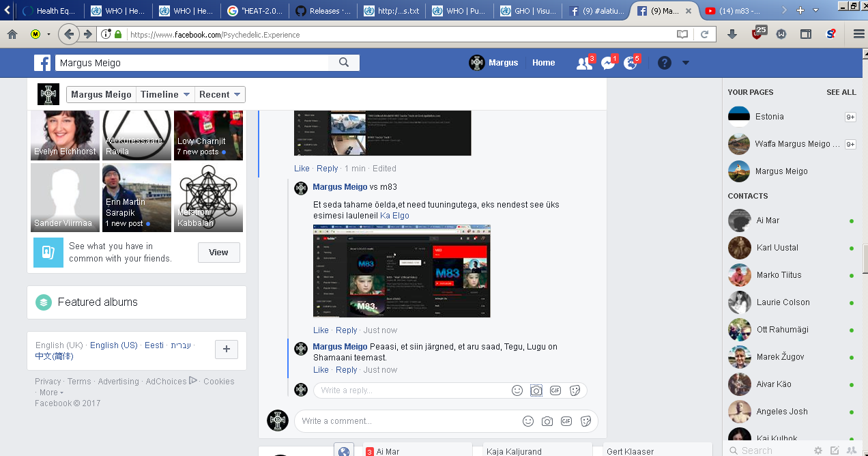Screen dimensions: 868x456
Task: Click the Ka Elgo tagged link
Action: (x=394, y=216)
